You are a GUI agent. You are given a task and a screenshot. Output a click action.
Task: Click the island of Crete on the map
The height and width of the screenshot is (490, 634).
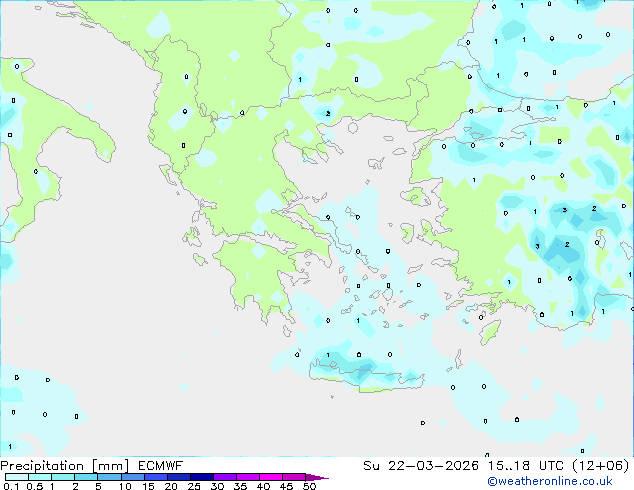click(366, 376)
